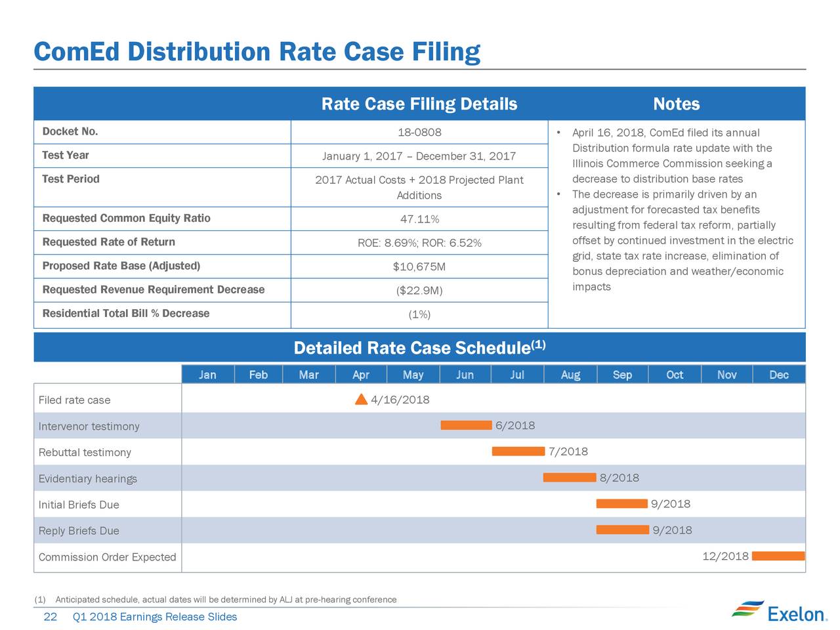The height and width of the screenshot is (630, 840).
Task: Select the Oct month header
Action: point(675,375)
